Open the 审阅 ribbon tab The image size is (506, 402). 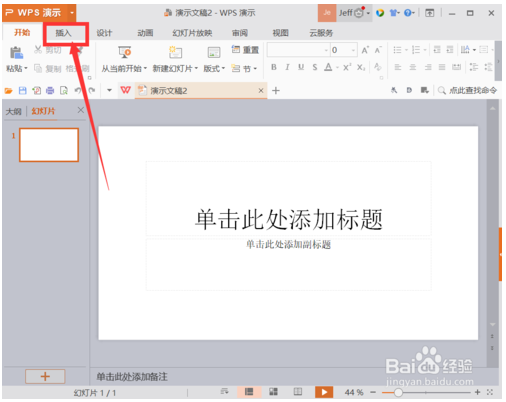240,33
